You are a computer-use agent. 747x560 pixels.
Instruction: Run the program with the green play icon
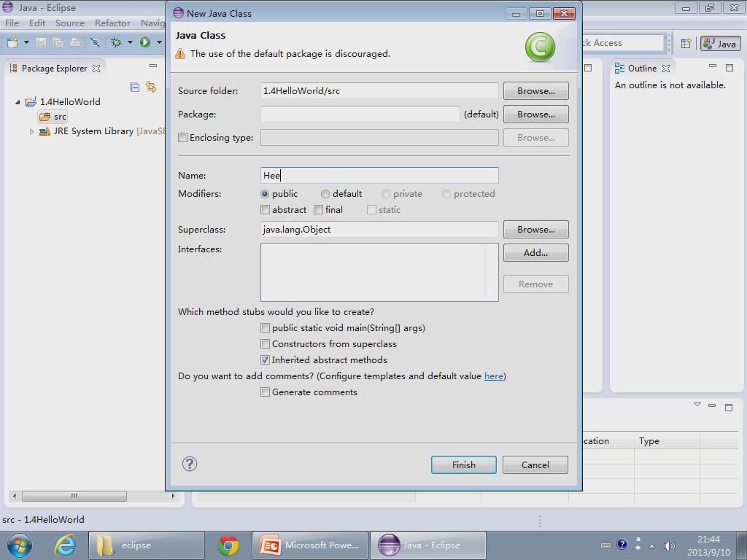click(x=145, y=43)
